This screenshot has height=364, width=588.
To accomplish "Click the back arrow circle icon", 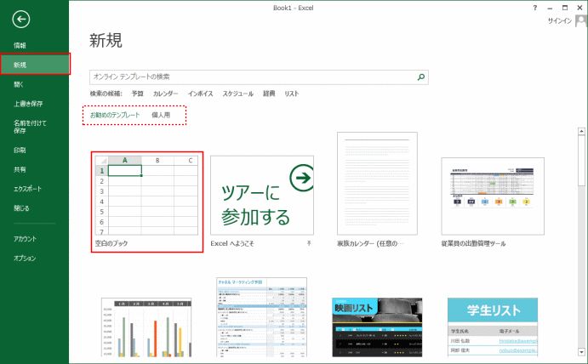I will click(x=21, y=20).
